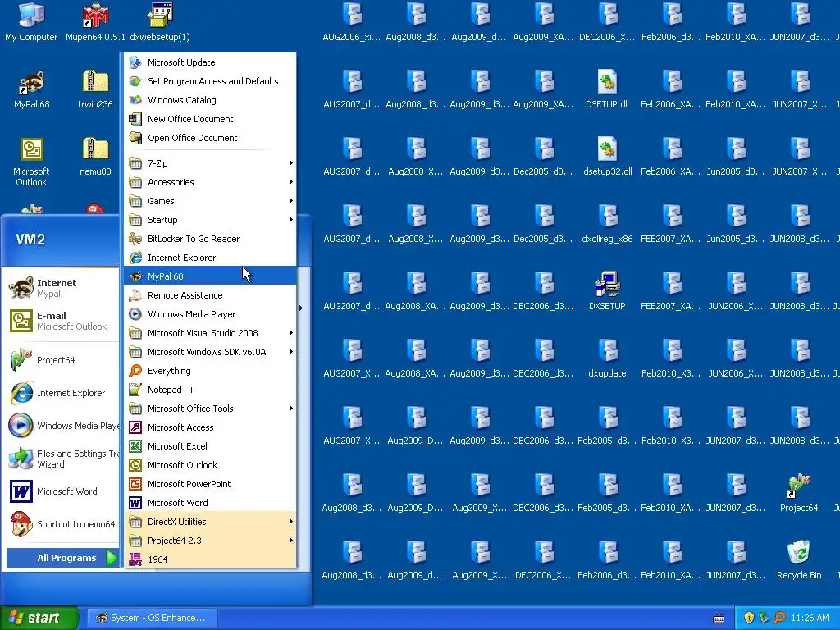Viewport: 840px width, 630px height.
Task: Click E-mail Microsoft Outlook pinned item
Action: (x=61, y=321)
